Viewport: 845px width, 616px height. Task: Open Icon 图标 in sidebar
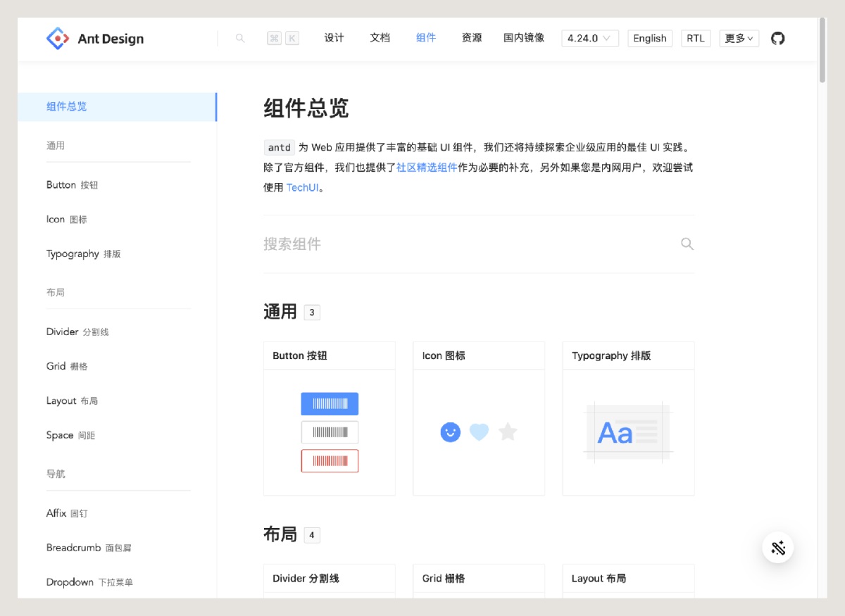pos(67,219)
